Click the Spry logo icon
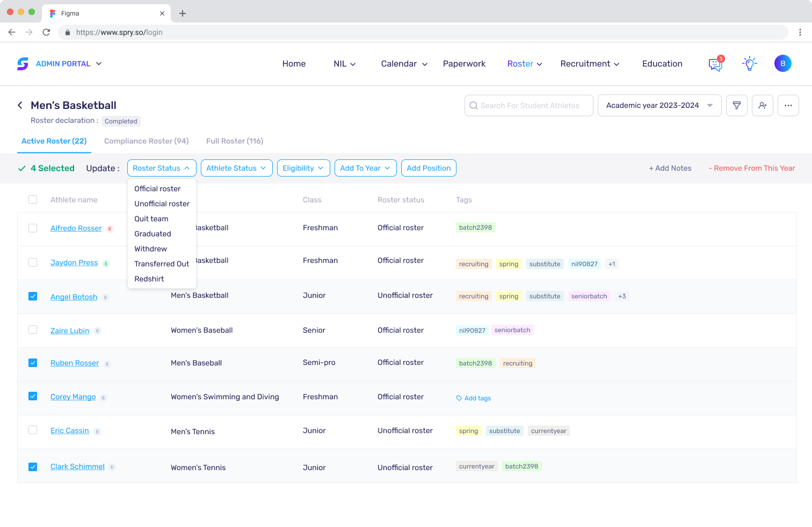 (x=23, y=64)
